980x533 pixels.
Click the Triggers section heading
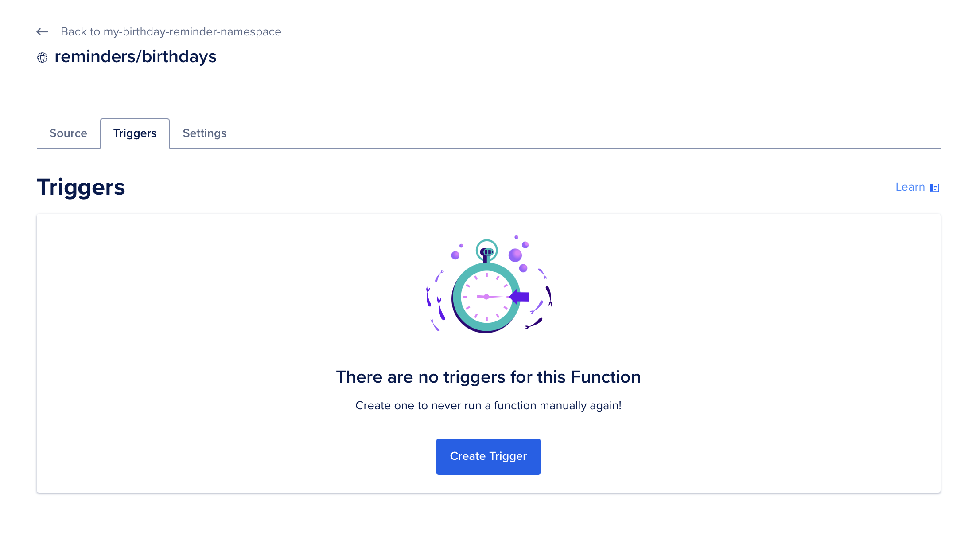point(81,187)
